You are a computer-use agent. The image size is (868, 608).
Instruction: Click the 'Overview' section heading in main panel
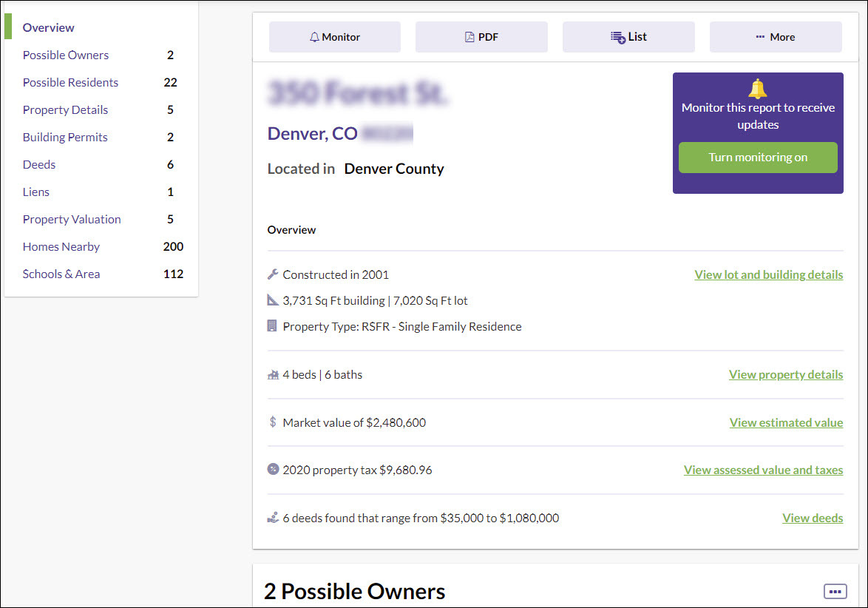tap(291, 230)
